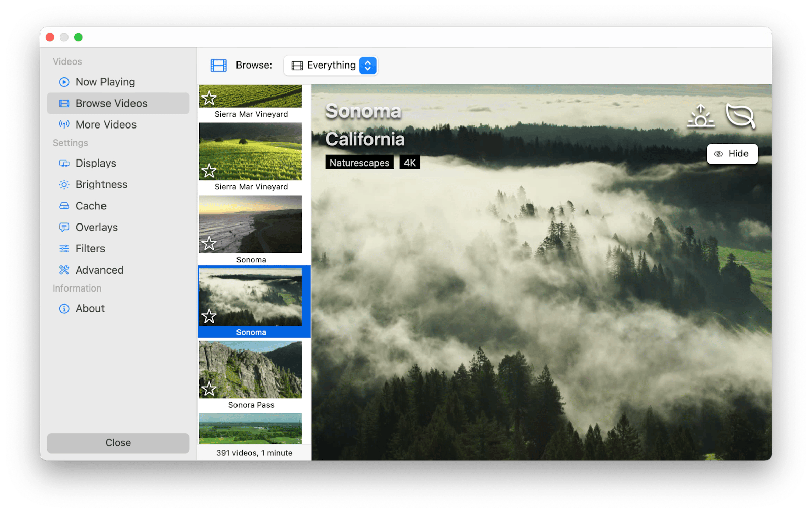Click the leaf nature icon on preview

coord(740,116)
